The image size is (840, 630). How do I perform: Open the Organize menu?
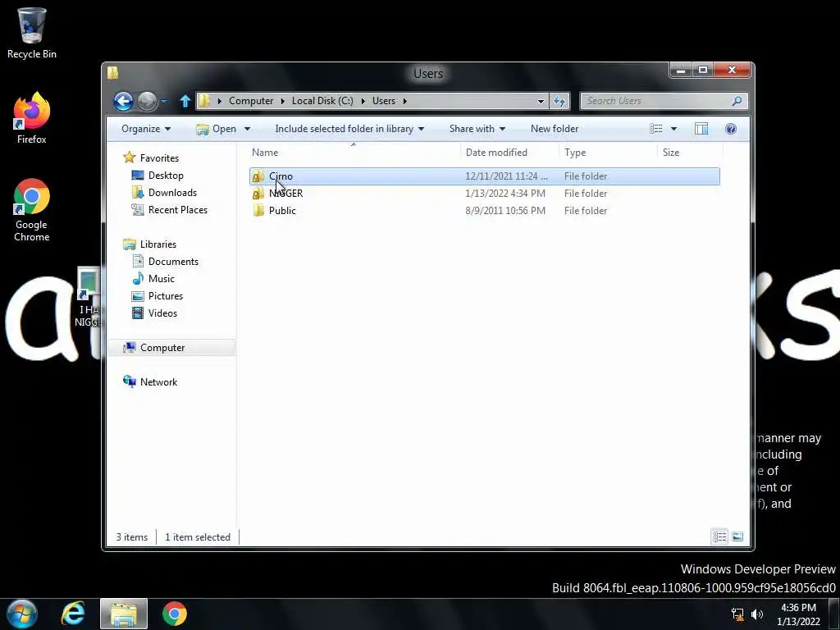[x=146, y=129]
